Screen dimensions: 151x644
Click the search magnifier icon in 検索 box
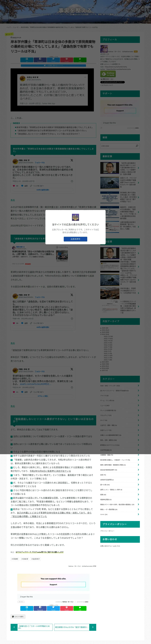(x=137, y=146)
